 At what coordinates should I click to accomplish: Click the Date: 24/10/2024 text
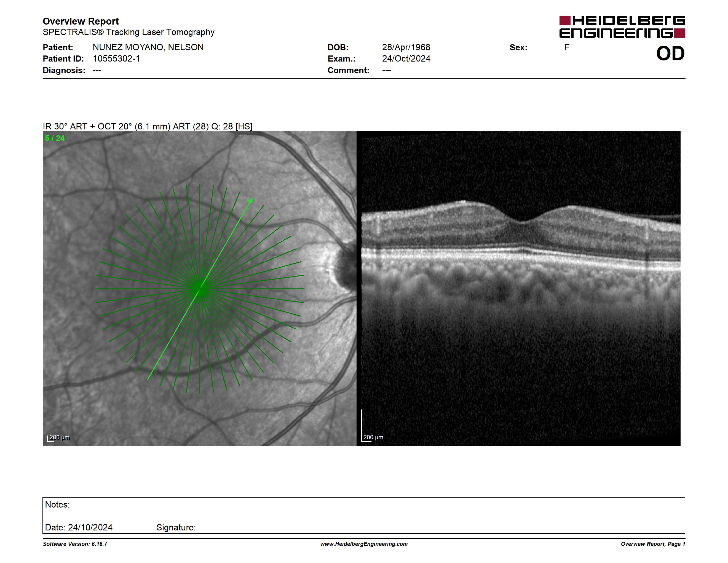(79, 527)
